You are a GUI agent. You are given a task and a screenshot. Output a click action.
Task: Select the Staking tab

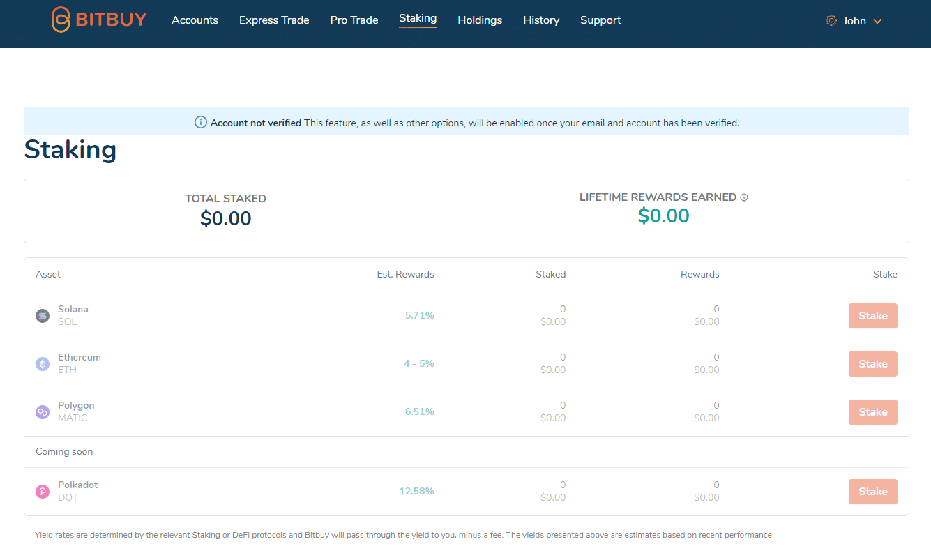pos(418,18)
